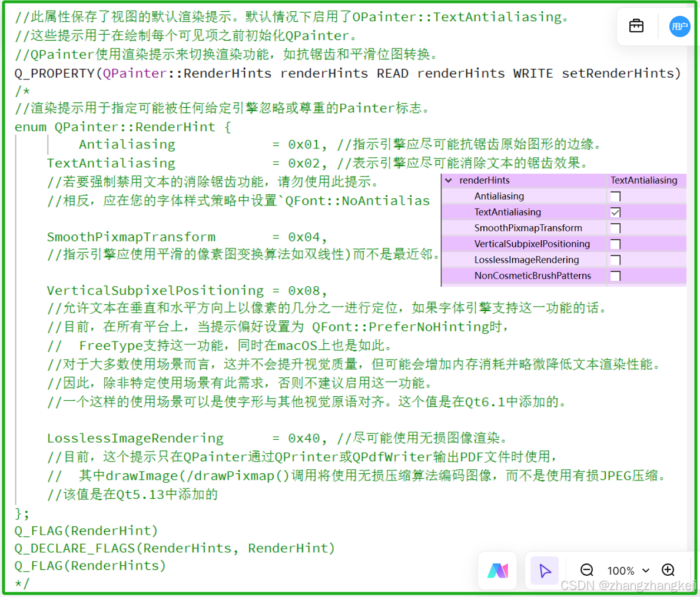Click LosslessImageRendering = 0x40 in code

(x=187, y=439)
